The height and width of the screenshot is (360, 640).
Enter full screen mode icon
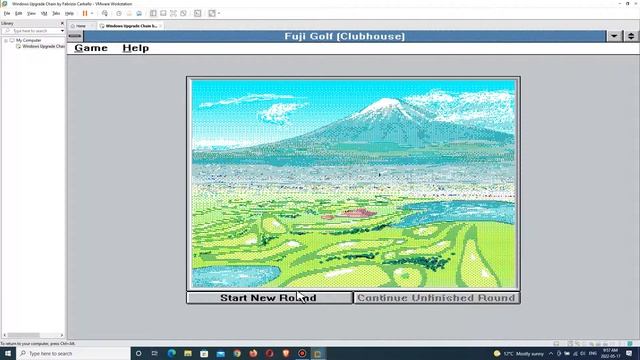pyautogui.click(x=173, y=13)
